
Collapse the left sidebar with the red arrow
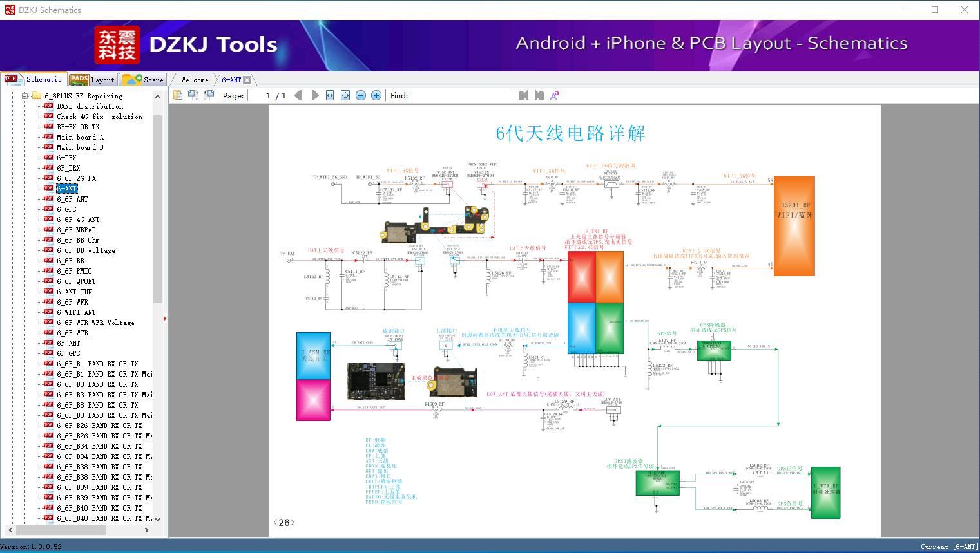pyautogui.click(x=165, y=319)
